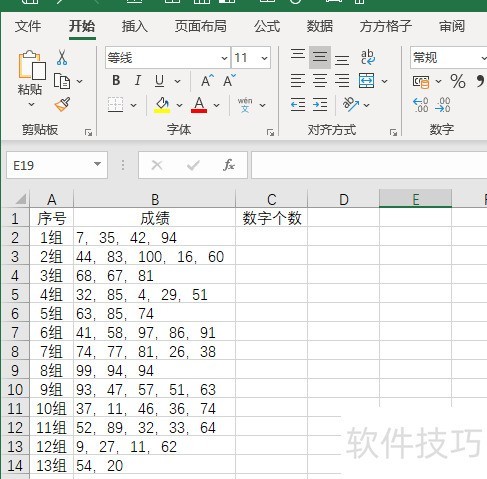Cut selection with the scissors icon
Screen dimensions: 487x479
coord(62,57)
